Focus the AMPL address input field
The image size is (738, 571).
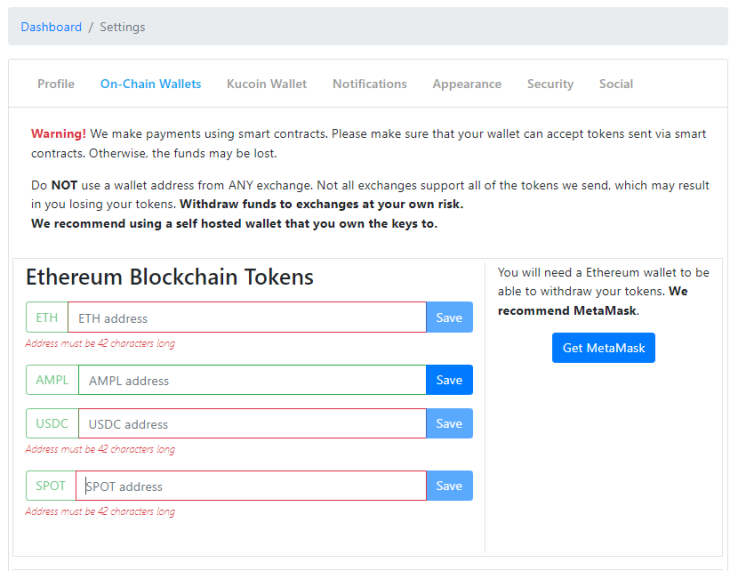click(252, 379)
